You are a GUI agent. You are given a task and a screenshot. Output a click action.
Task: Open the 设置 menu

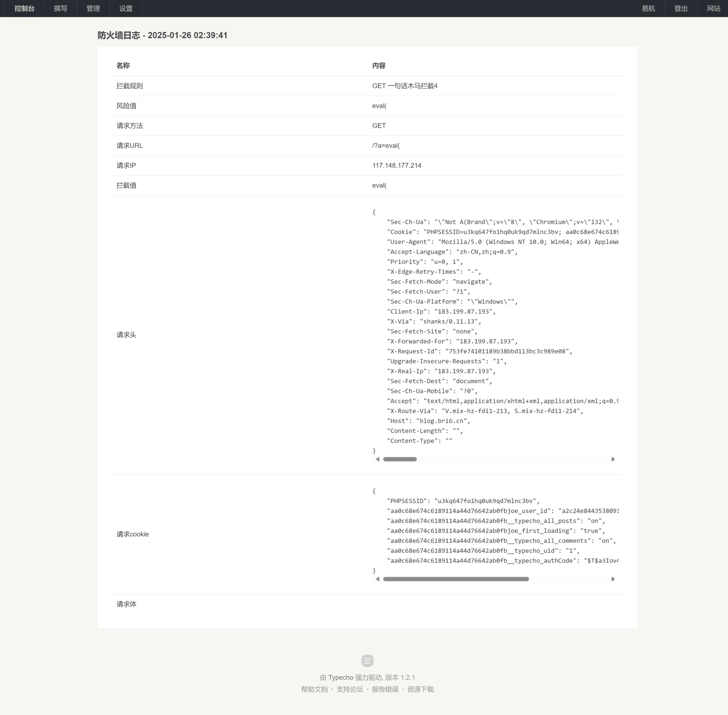pos(126,8)
